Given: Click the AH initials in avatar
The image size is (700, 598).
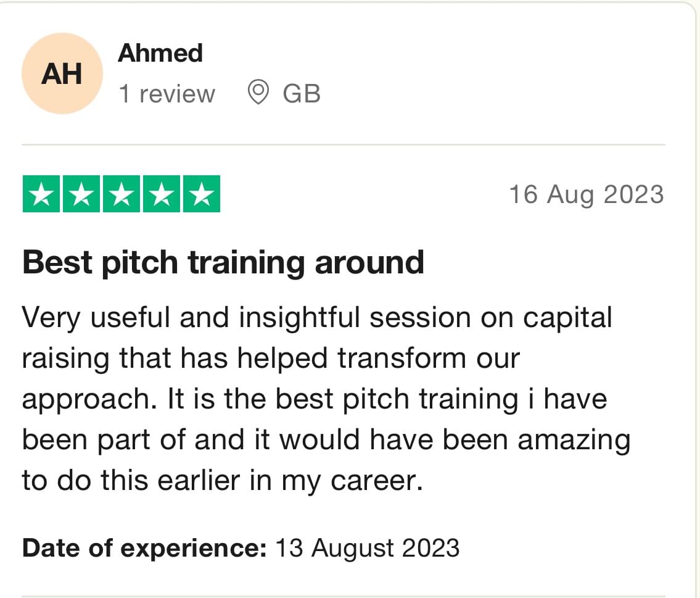Looking at the screenshot, I should coord(62,73).
